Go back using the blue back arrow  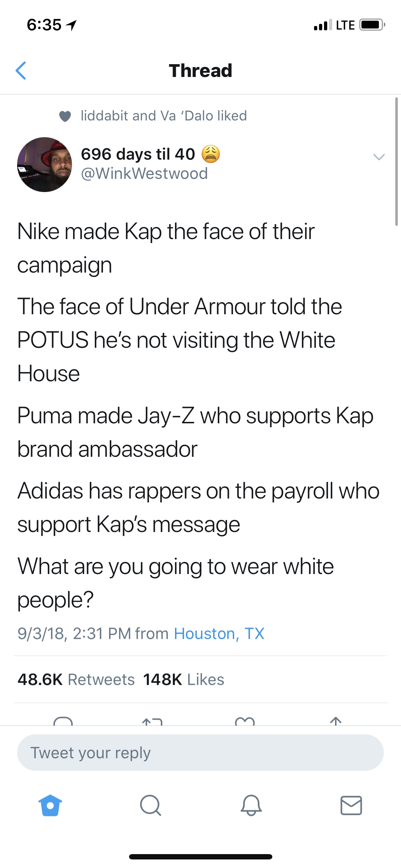point(21,71)
